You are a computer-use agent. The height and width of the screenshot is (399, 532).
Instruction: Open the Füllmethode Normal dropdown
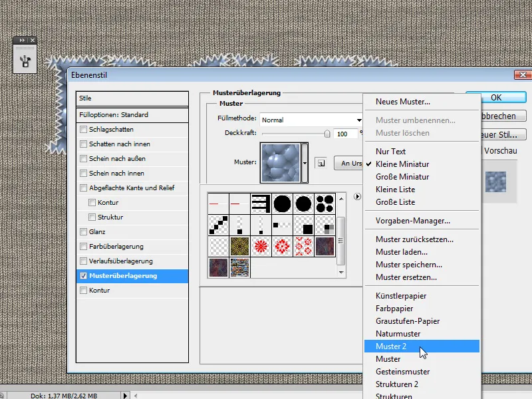[x=311, y=120]
